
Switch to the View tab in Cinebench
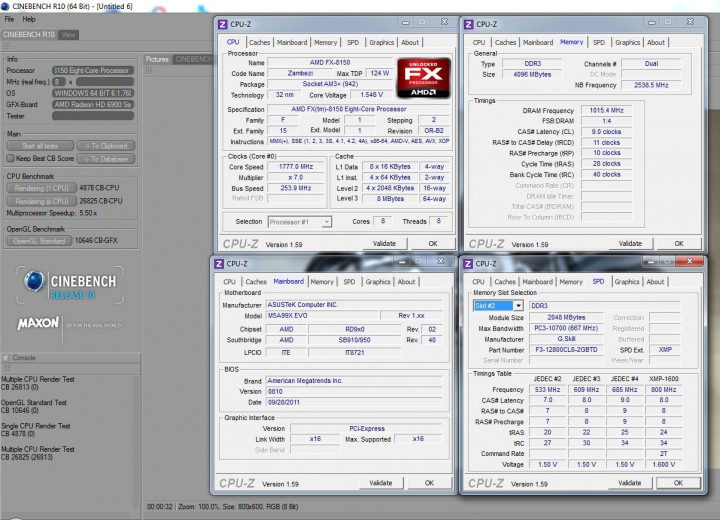pos(68,34)
